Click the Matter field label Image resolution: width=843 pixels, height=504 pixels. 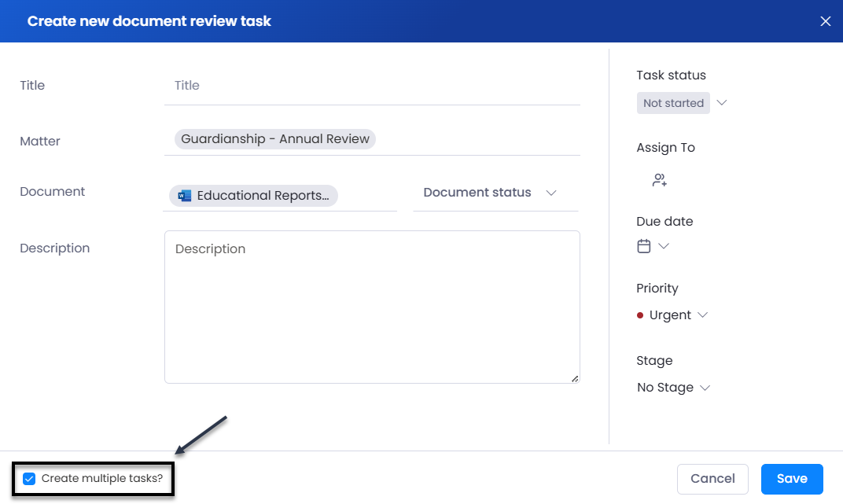click(x=40, y=142)
